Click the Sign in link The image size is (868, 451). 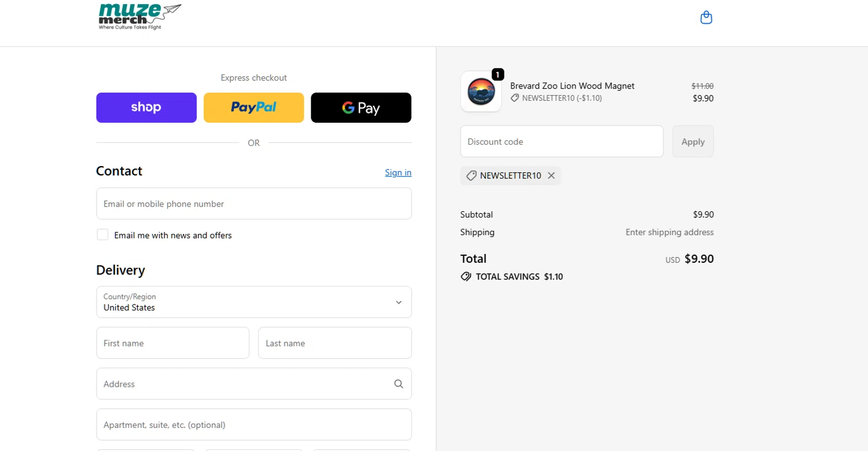pyautogui.click(x=398, y=173)
